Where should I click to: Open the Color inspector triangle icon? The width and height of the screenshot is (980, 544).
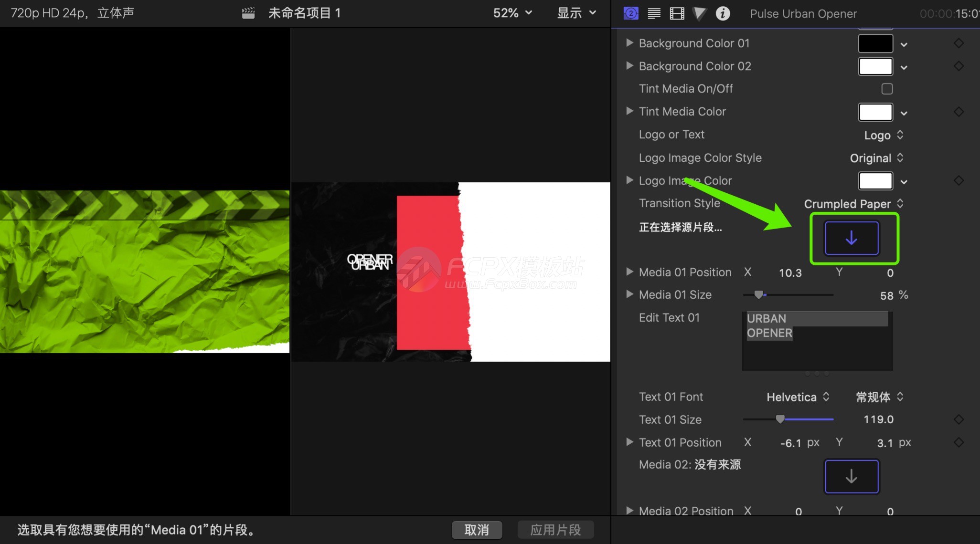pos(699,13)
